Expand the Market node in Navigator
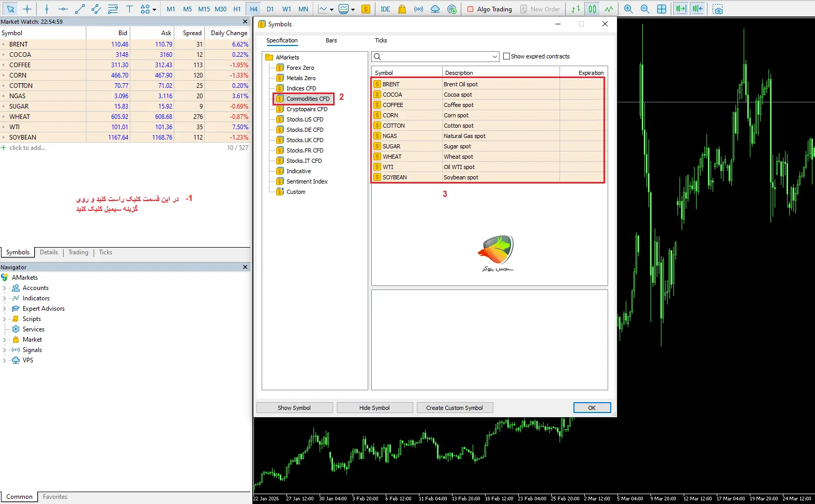The image size is (815, 504). pos(5,340)
